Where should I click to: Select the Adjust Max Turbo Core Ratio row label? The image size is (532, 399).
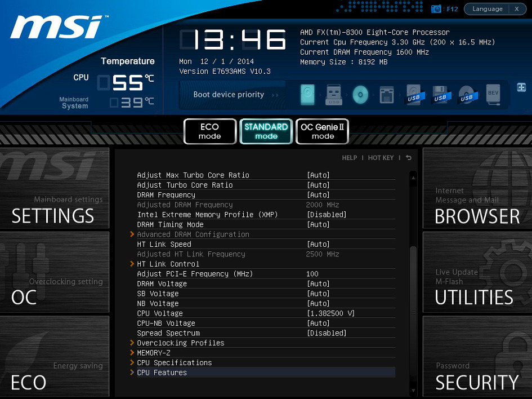[x=193, y=175]
